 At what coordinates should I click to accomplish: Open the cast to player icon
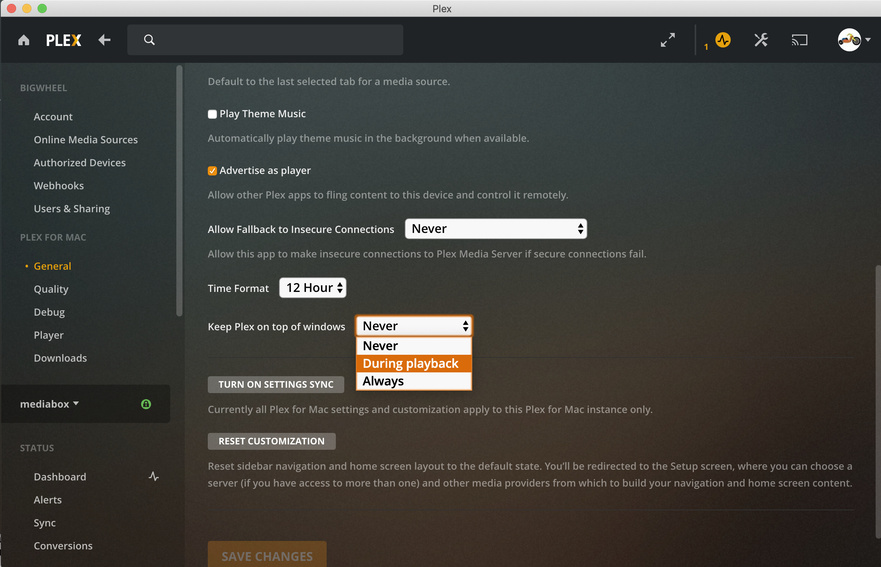800,40
